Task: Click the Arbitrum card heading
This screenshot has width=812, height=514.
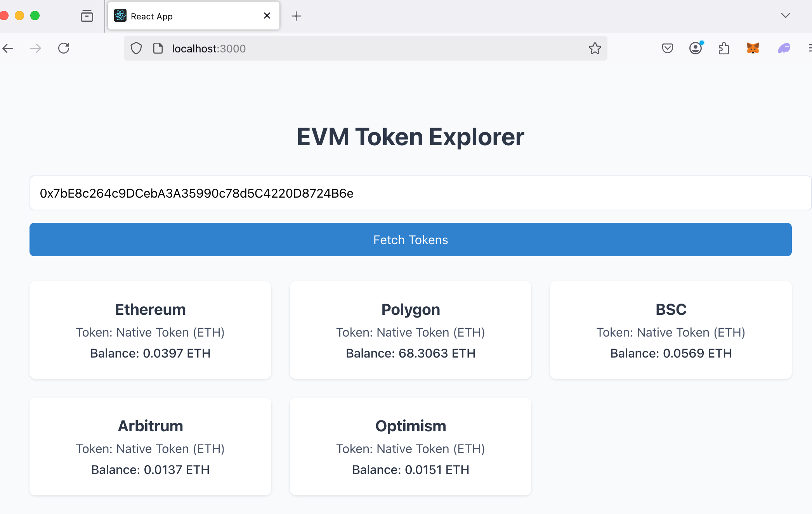Action: (x=151, y=426)
